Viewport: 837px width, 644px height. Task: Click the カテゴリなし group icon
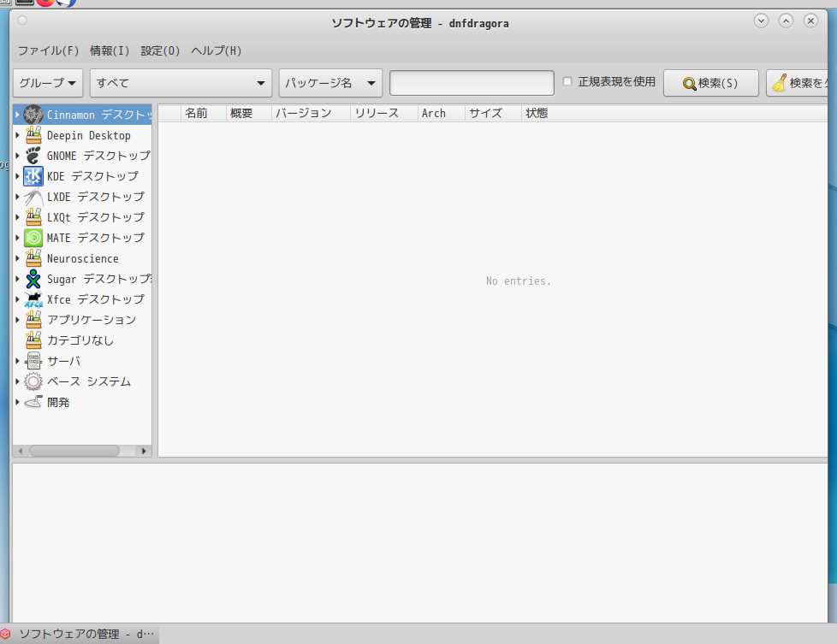point(33,340)
